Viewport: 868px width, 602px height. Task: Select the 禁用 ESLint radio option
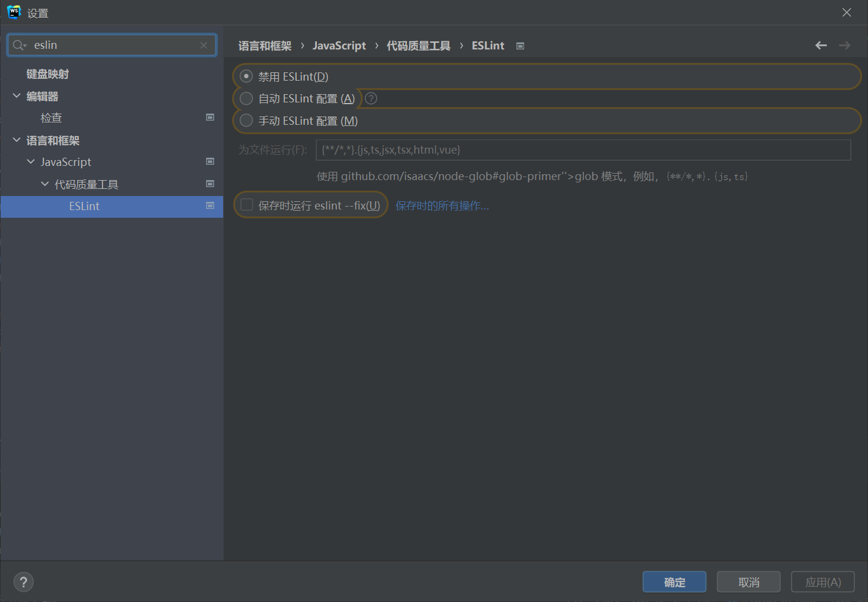click(246, 77)
